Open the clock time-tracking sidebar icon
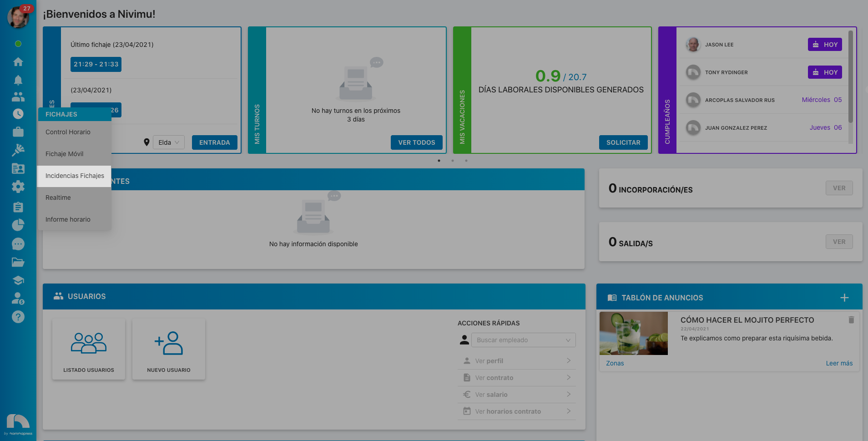 tap(18, 114)
